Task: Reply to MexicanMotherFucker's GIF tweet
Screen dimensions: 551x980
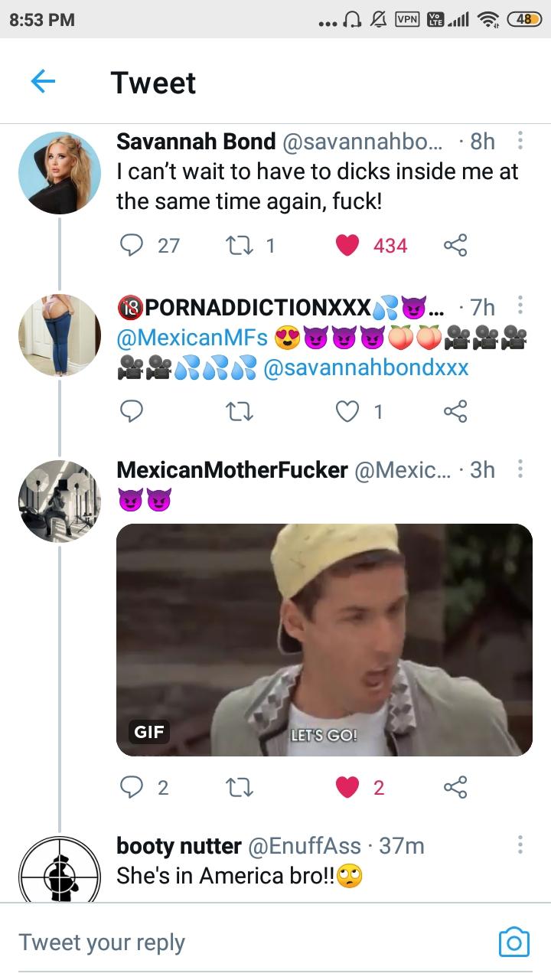Action: pos(133,787)
